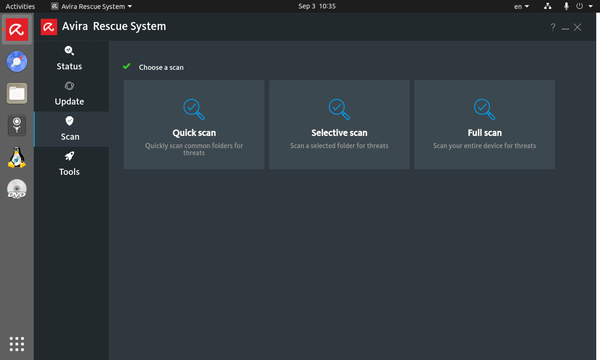Open Avira from the dock
This screenshot has width=600, height=360.
(17, 29)
